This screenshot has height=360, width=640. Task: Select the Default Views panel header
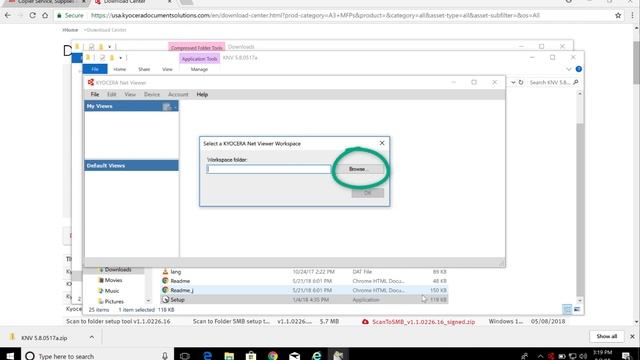(x=131, y=165)
